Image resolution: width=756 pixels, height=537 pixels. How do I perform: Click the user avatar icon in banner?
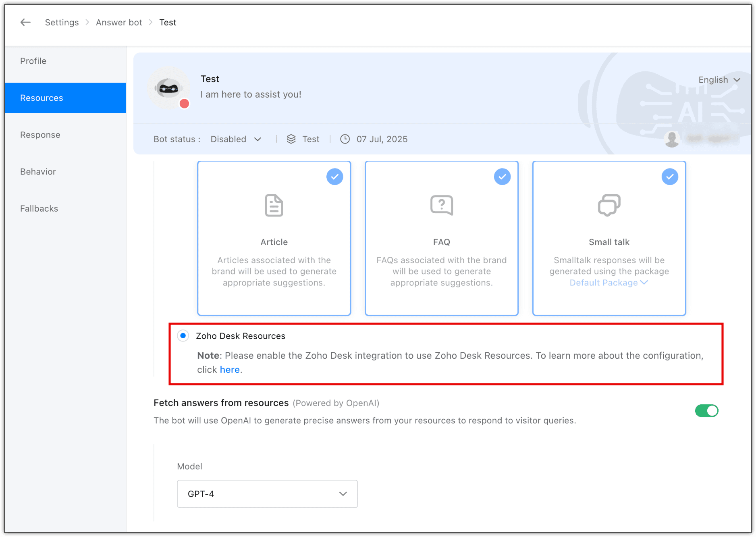[x=672, y=139]
